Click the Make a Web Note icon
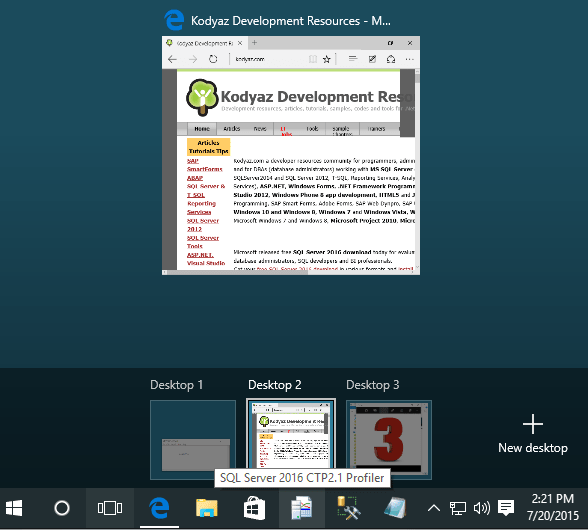Screen dimensions: 588x530 (x=372, y=59)
